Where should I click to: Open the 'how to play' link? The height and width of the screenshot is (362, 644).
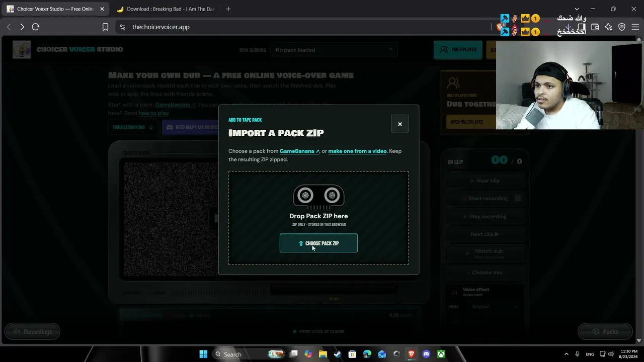point(153,113)
